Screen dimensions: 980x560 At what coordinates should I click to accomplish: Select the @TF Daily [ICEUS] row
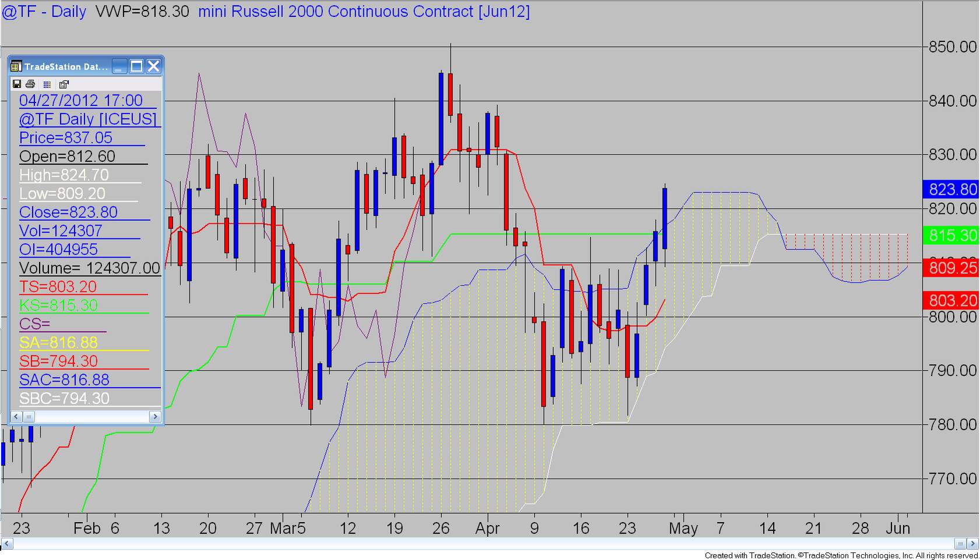pyautogui.click(x=88, y=119)
